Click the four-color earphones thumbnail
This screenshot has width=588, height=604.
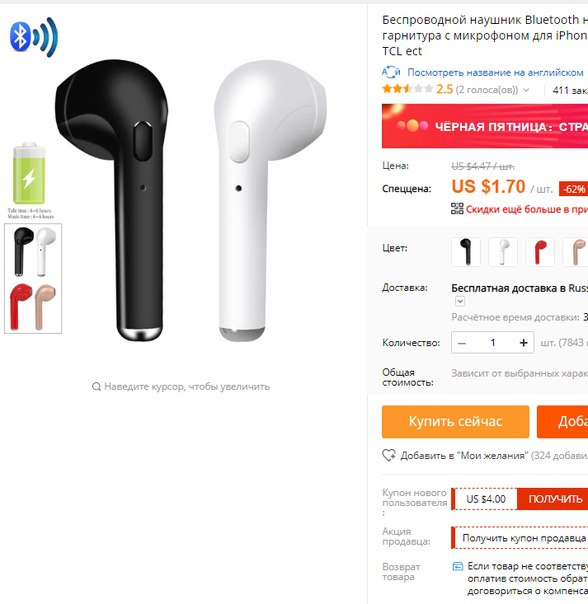click(33, 279)
